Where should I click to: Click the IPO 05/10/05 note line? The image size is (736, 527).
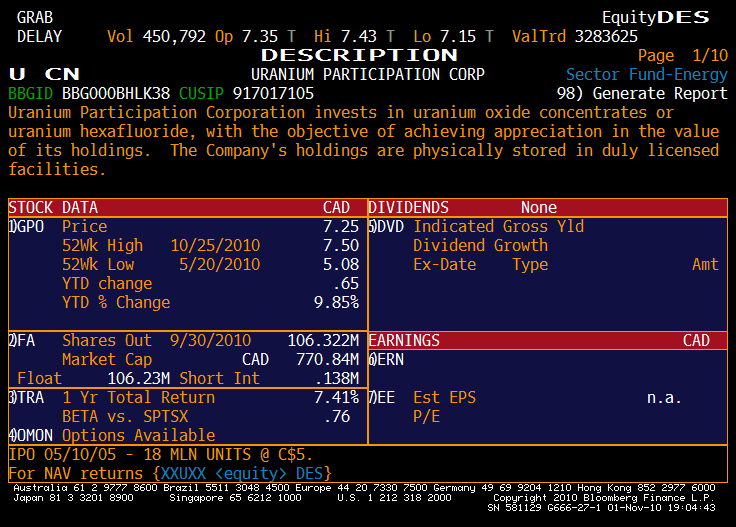coord(161,454)
